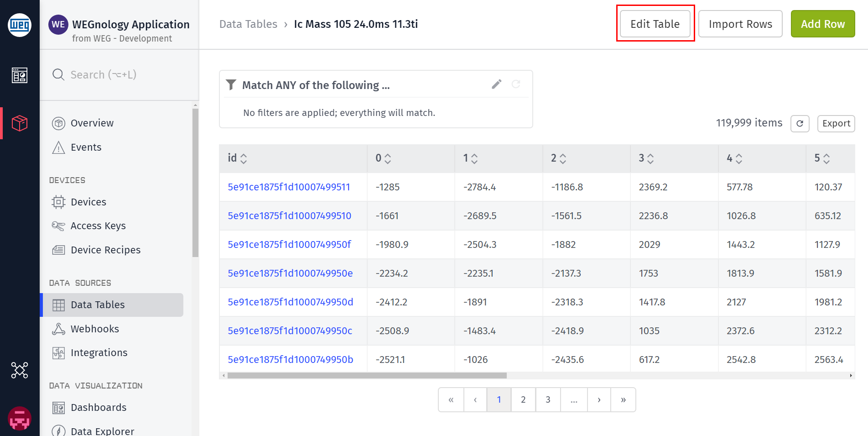Open the workflows nodes icon in left rail

point(20,370)
